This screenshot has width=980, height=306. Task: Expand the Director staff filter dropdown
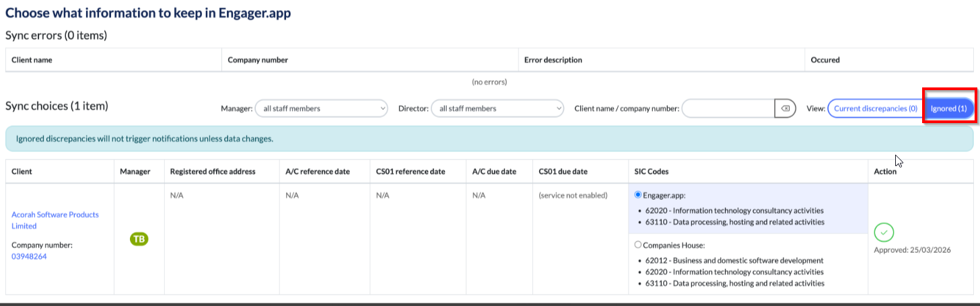click(x=497, y=108)
